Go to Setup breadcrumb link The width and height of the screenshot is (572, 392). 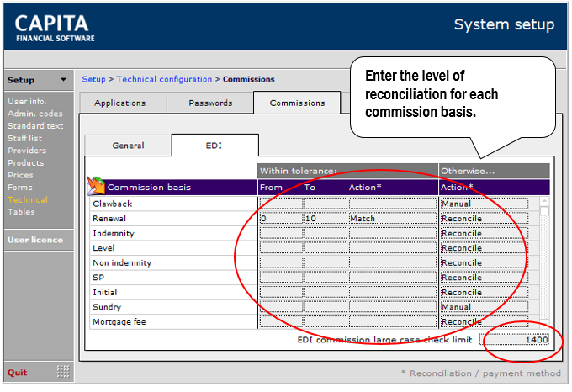point(93,79)
